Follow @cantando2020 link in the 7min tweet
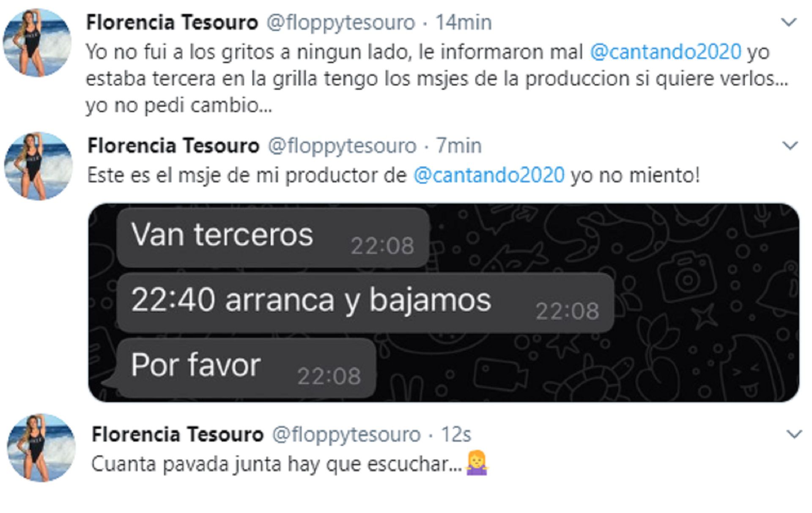Image resolution: width=812 pixels, height=513 pixels. coord(489,175)
